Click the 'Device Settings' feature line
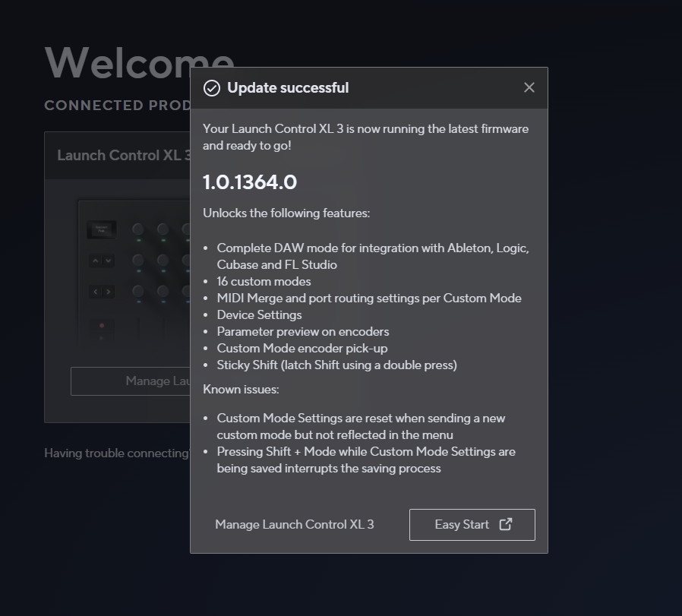 pos(259,315)
